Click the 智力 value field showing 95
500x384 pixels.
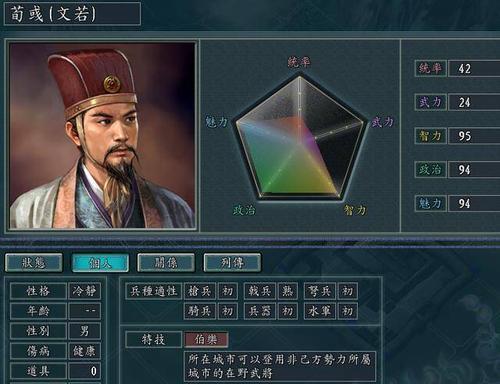point(474,136)
